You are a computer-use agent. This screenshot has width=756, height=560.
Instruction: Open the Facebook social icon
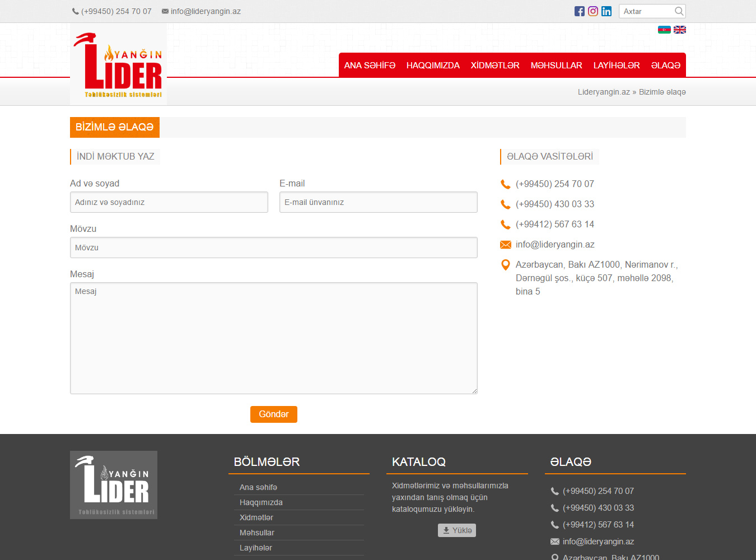tap(580, 11)
